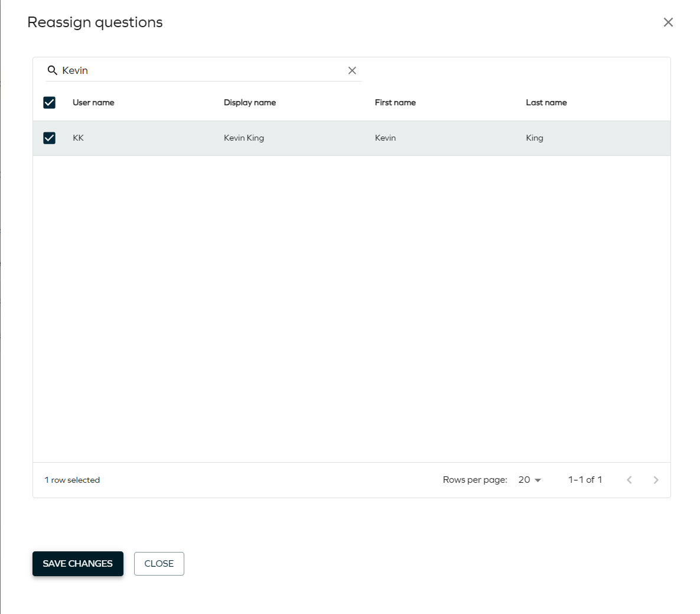Screen dimensions: 700x614
Task: Click the search magnifier icon
Action: click(x=52, y=70)
